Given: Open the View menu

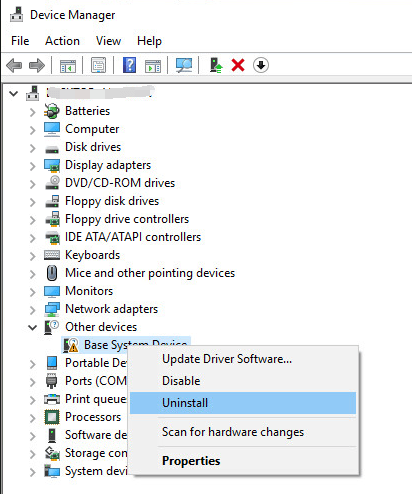Looking at the screenshot, I should [x=108, y=41].
